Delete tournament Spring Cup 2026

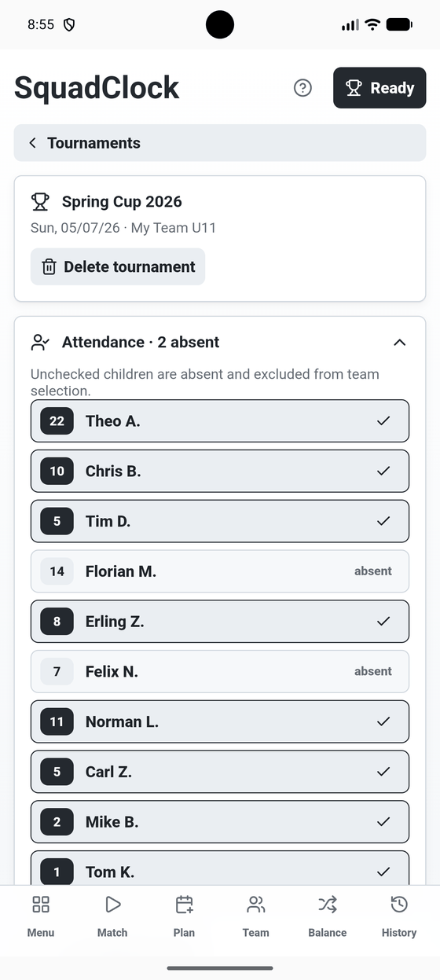click(x=118, y=266)
